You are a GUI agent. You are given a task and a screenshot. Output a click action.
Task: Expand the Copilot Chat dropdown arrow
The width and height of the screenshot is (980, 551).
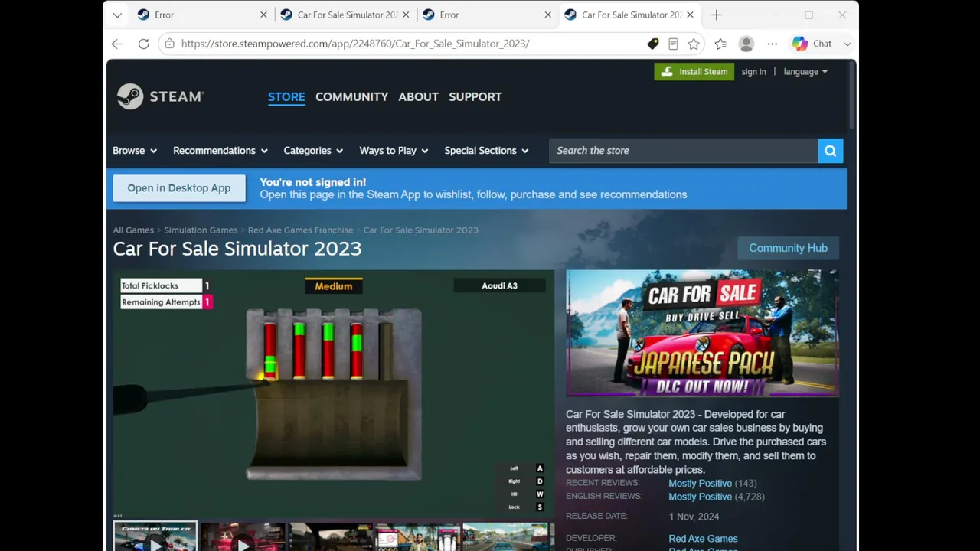tap(847, 44)
